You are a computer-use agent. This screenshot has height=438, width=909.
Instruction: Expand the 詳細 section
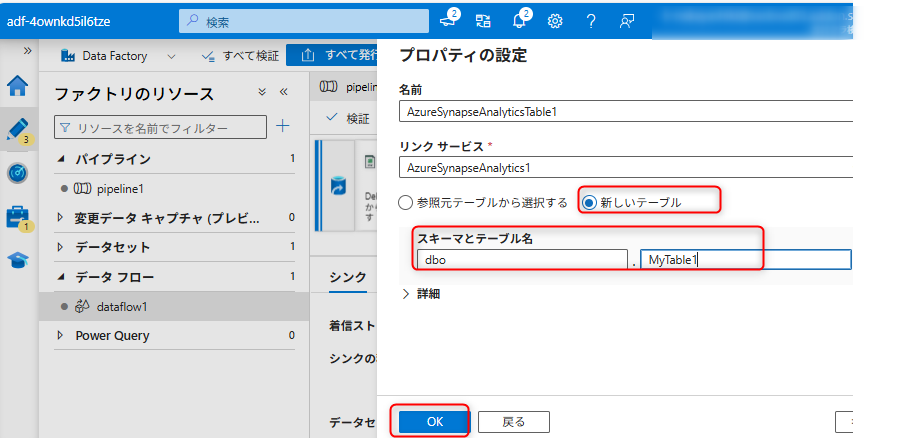[420, 294]
